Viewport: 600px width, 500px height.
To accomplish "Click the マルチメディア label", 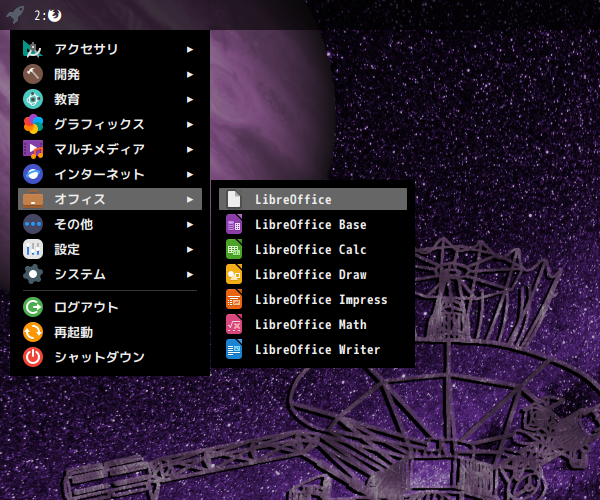I will point(99,149).
